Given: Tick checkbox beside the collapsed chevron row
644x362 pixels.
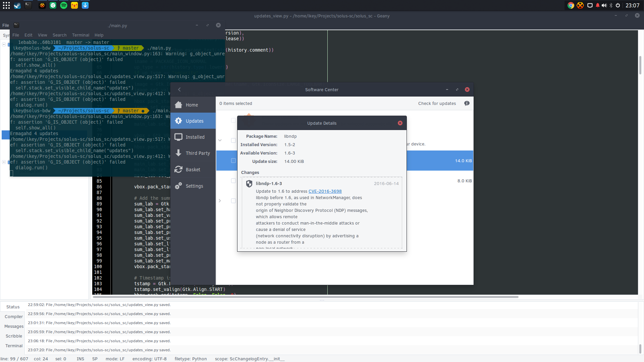Looking at the screenshot, I should tap(233, 201).
